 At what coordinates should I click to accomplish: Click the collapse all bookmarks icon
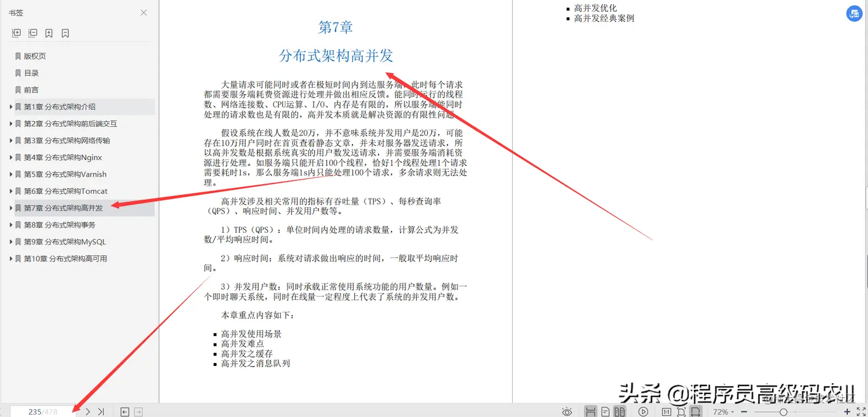(x=33, y=33)
